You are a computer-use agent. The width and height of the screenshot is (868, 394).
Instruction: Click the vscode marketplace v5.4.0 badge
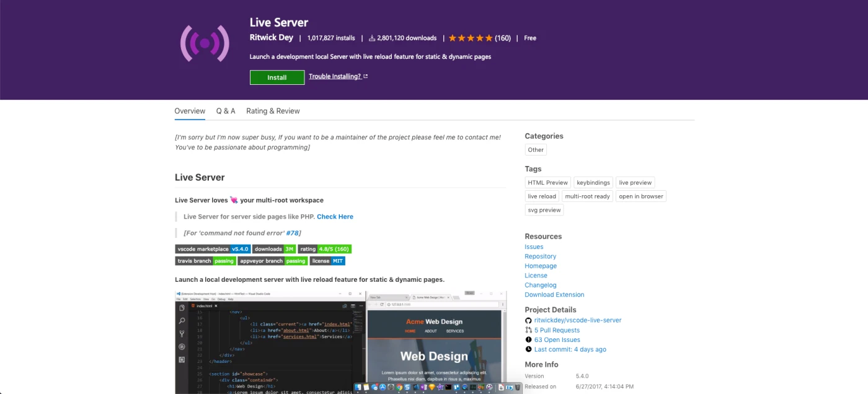tap(213, 249)
